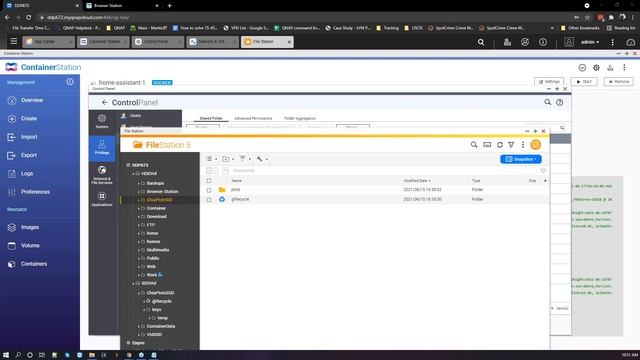Viewport: 640px width, 360px height.
Task: Switch to the App Center desktop tab
Action: pos(49,42)
